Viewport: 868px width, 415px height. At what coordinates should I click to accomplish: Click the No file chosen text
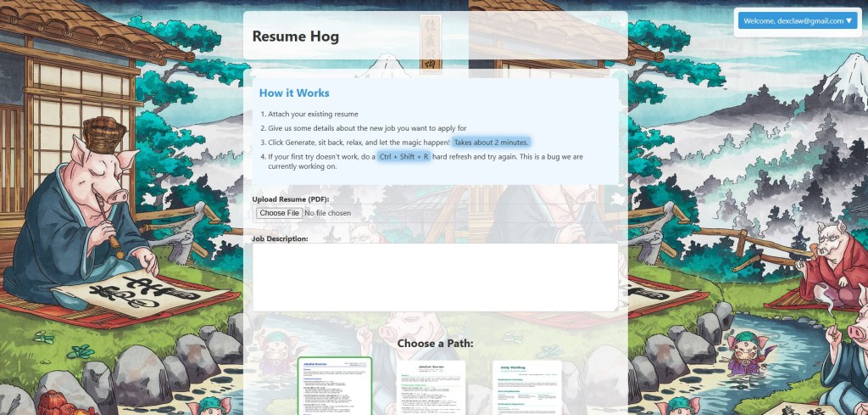(x=327, y=213)
